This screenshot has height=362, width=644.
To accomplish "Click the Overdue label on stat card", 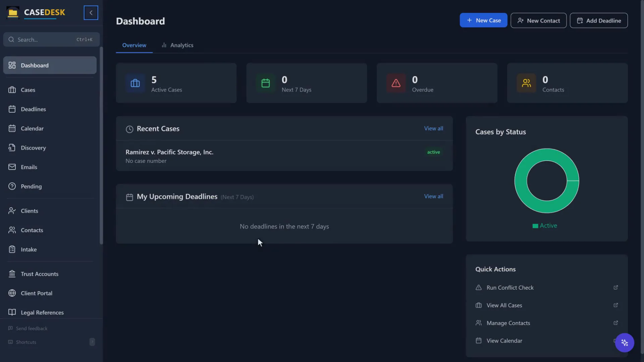I will [423, 90].
